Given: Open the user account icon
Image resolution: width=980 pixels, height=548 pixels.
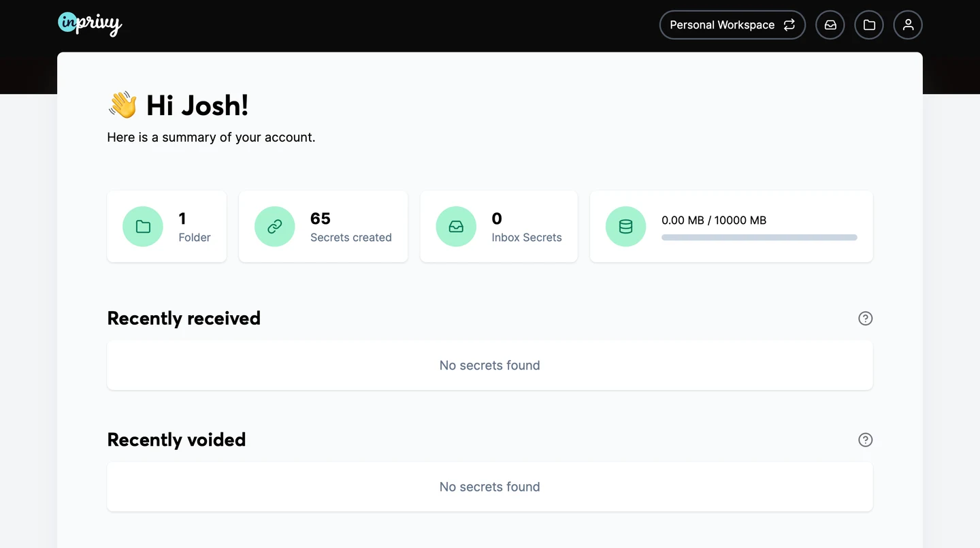Looking at the screenshot, I should tap(908, 25).
